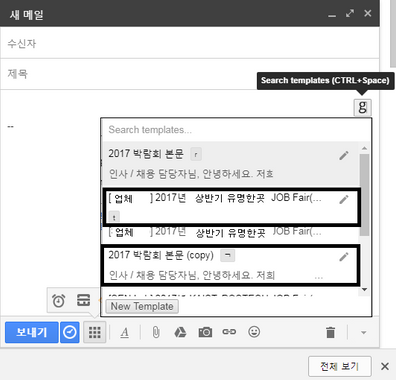Click template list scrollbar down arrow
The width and height of the screenshot is (396, 380).
click(364, 290)
